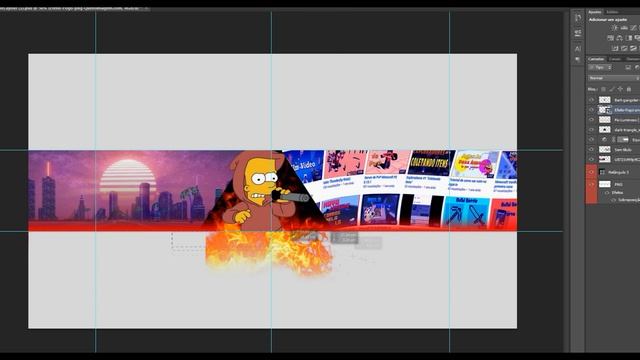
Task: Open the History panel icon in collapsed dock
Action: coord(578,18)
